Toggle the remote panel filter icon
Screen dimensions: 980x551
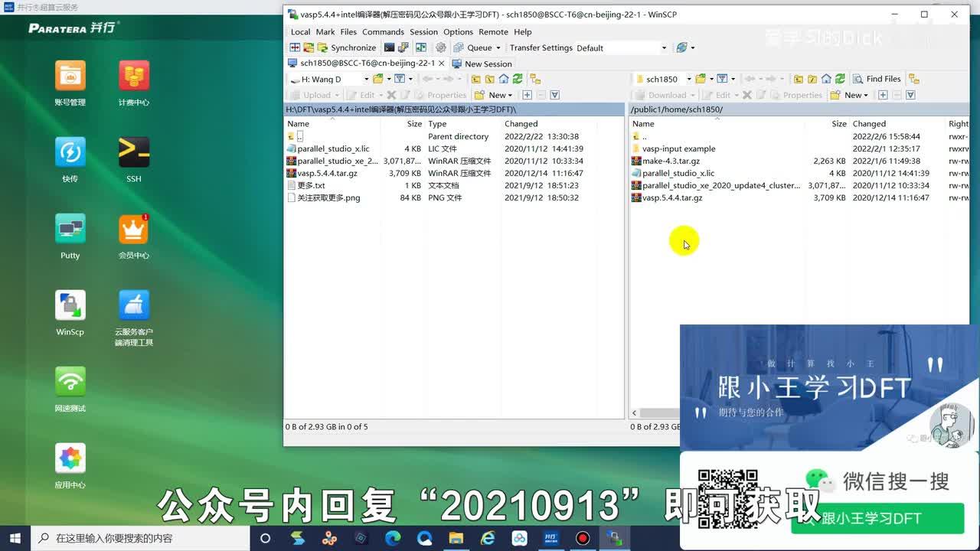point(723,79)
